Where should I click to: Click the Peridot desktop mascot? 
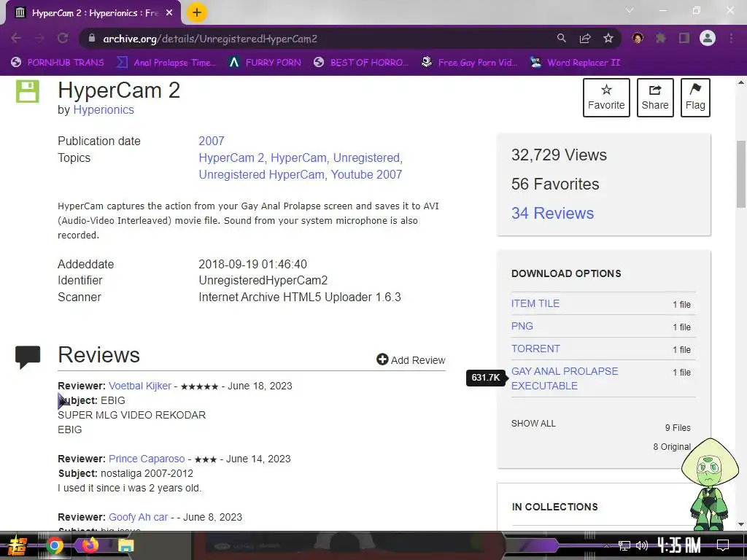709,484
